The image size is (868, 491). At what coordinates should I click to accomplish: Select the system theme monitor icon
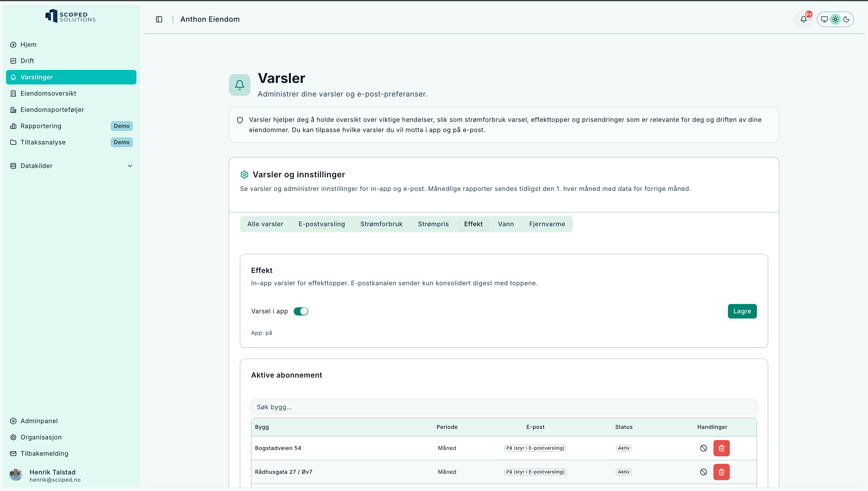pyautogui.click(x=824, y=19)
